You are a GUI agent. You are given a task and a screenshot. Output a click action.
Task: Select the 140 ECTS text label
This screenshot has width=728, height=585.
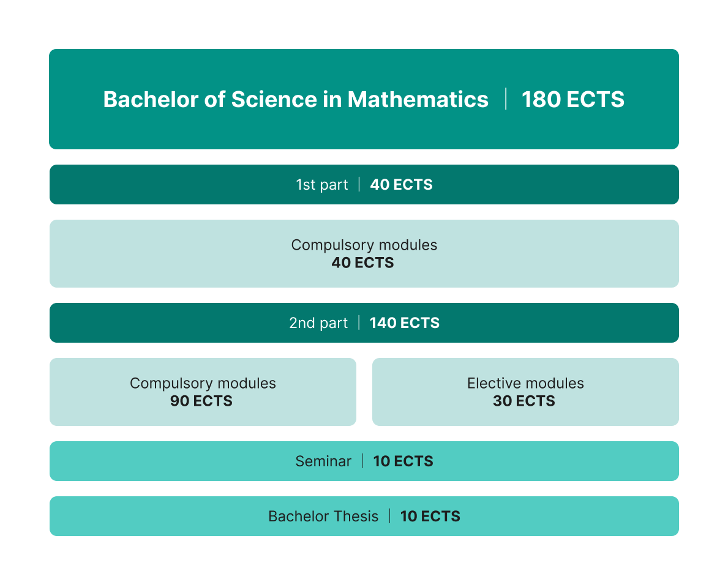tap(404, 323)
